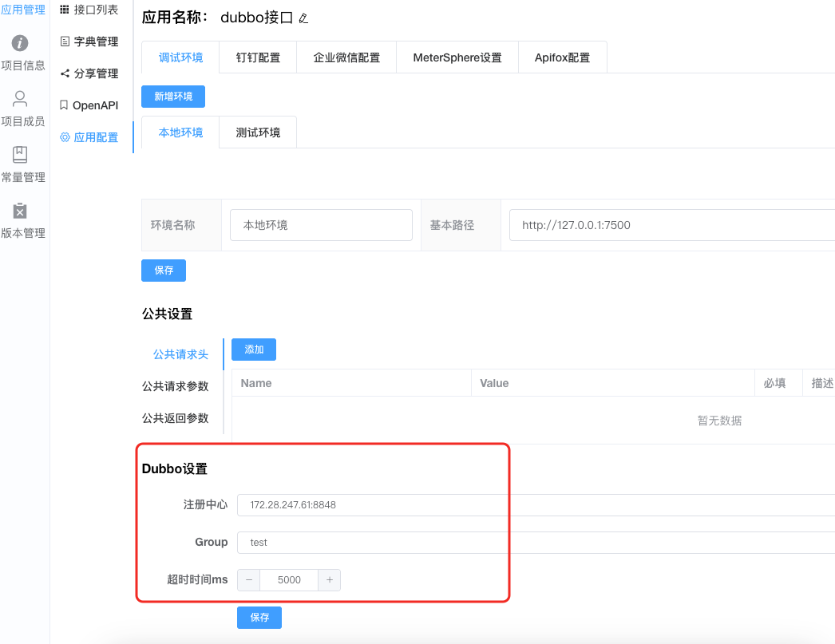Save Dubbo settings with the bottom 保存 button

pos(259,618)
